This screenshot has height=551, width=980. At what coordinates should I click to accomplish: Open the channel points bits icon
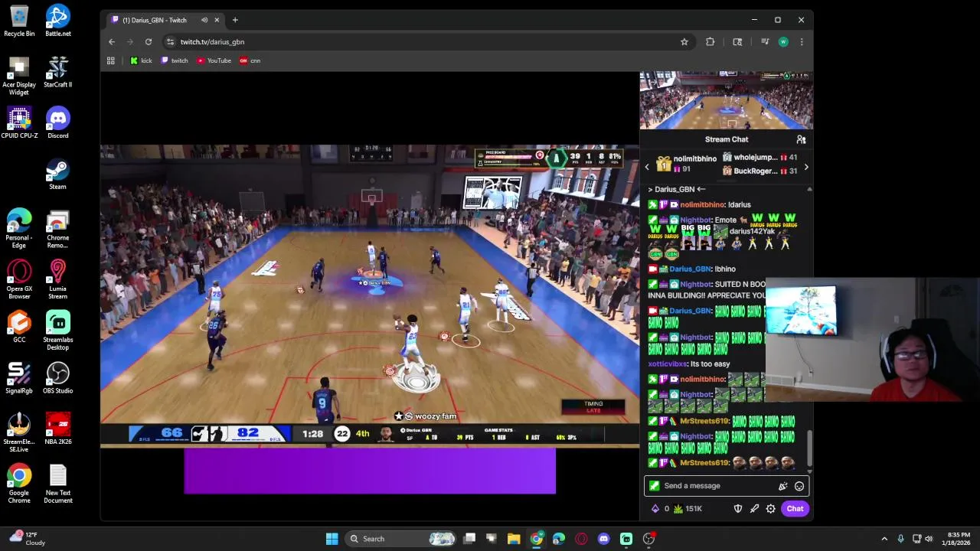(x=655, y=509)
